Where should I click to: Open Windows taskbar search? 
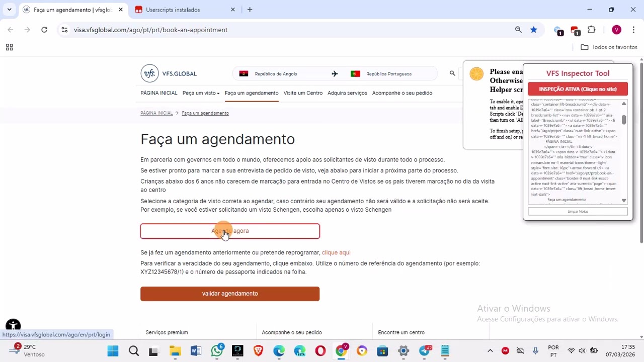click(134, 351)
